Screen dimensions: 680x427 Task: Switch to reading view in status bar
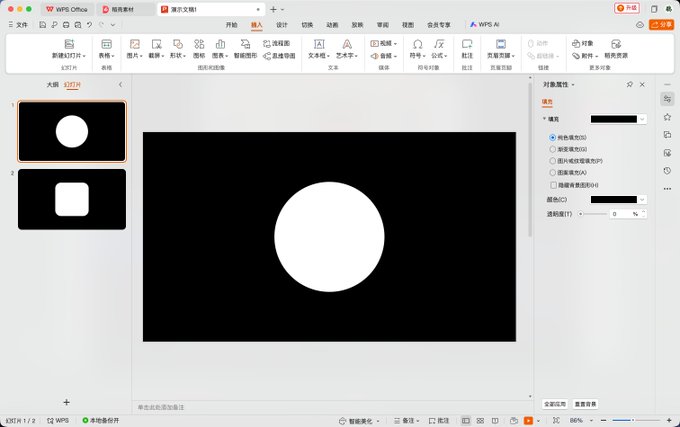pos(495,420)
